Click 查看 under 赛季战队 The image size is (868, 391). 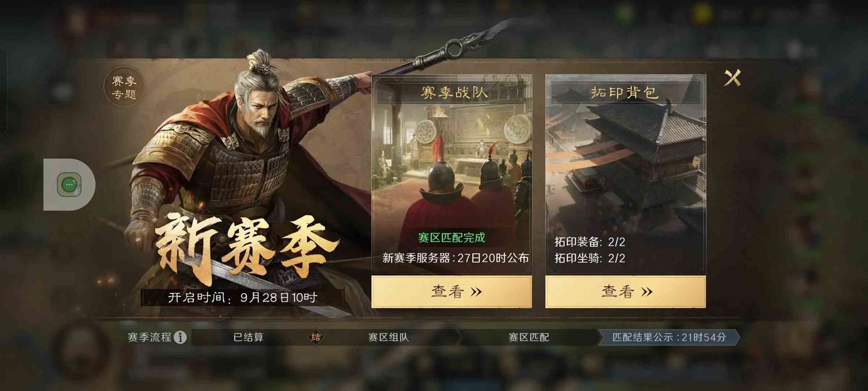452,292
